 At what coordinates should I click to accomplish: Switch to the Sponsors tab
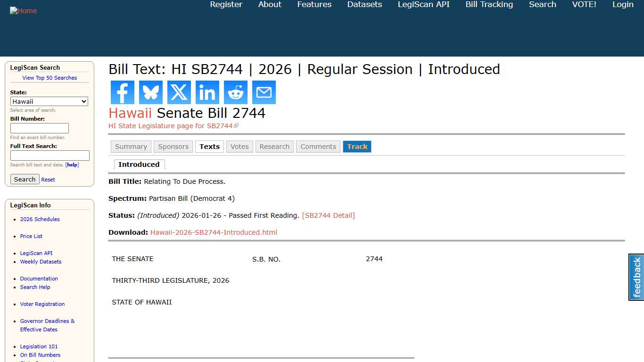point(173,146)
